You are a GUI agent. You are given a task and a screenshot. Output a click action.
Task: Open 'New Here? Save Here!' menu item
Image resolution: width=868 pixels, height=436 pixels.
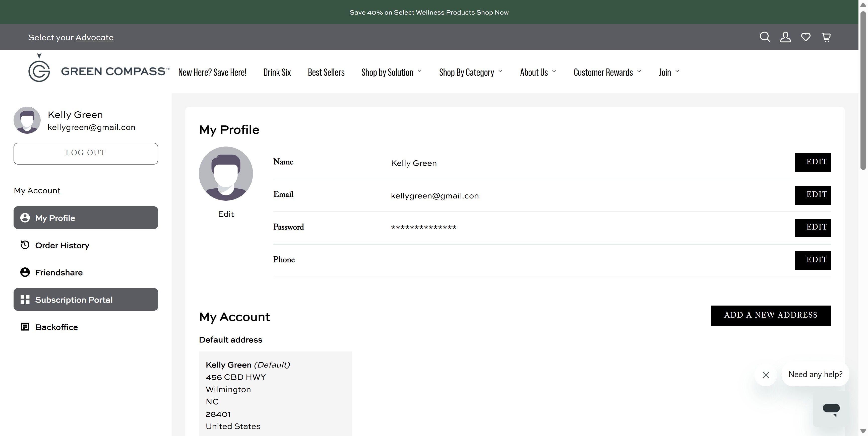click(x=212, y=72)
